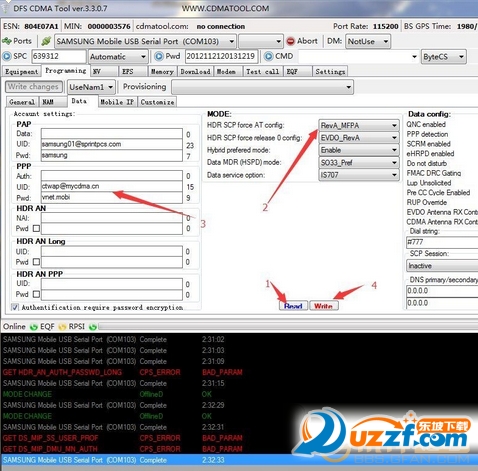The width and height of the screenshot is (478, 471).
Task: Click the eHRPD enabled option
Action: 430,154
